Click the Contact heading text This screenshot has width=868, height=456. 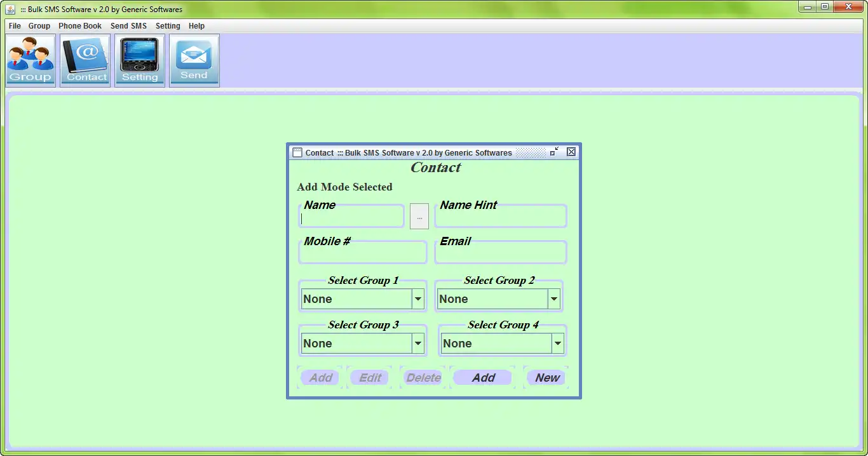tap(435, 168)
